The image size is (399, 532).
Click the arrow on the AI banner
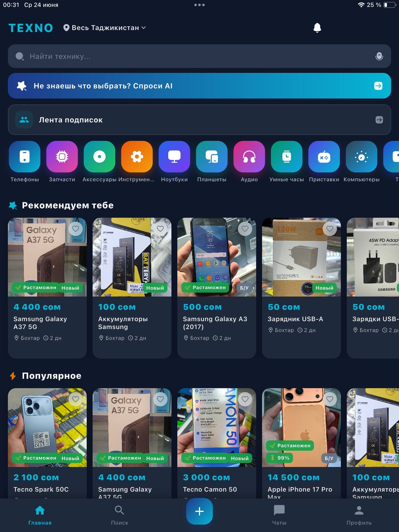tap(378, 86)
